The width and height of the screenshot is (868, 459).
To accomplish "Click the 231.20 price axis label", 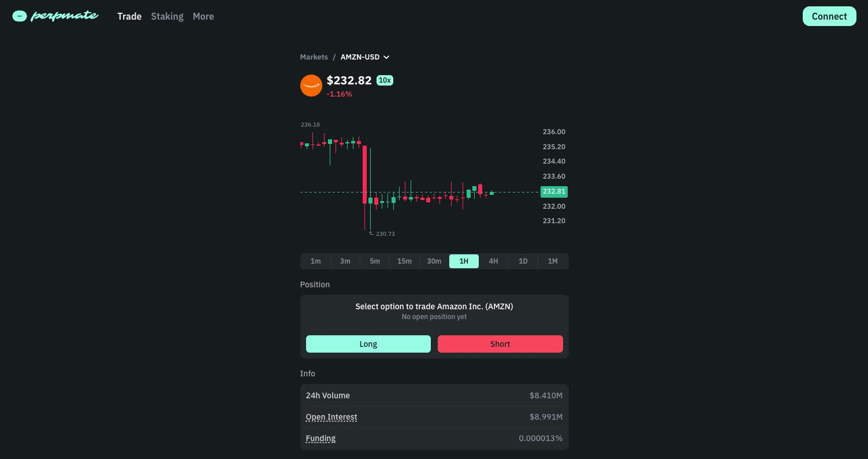I will click(x=554, y=221).
